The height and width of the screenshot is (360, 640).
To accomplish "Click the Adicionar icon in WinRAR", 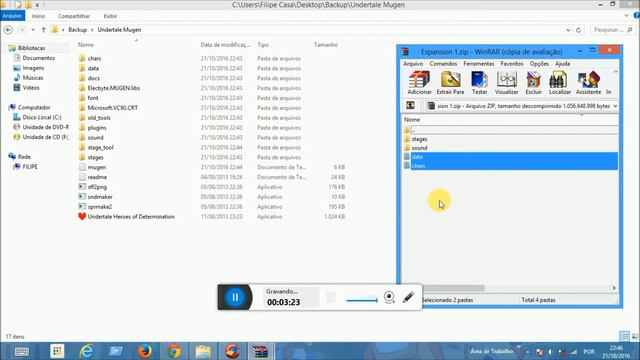I will click(419, 83).
